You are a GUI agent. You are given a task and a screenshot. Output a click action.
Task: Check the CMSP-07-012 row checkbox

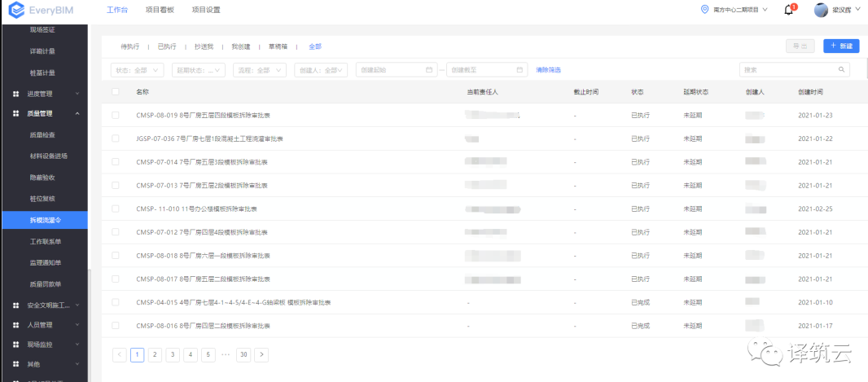pyautogui.click(x=115, y=232)
